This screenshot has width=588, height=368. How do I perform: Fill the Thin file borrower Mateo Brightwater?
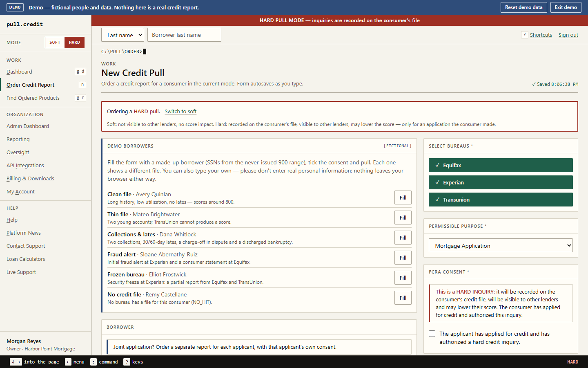pyautogui.click(x=403, y=218)
